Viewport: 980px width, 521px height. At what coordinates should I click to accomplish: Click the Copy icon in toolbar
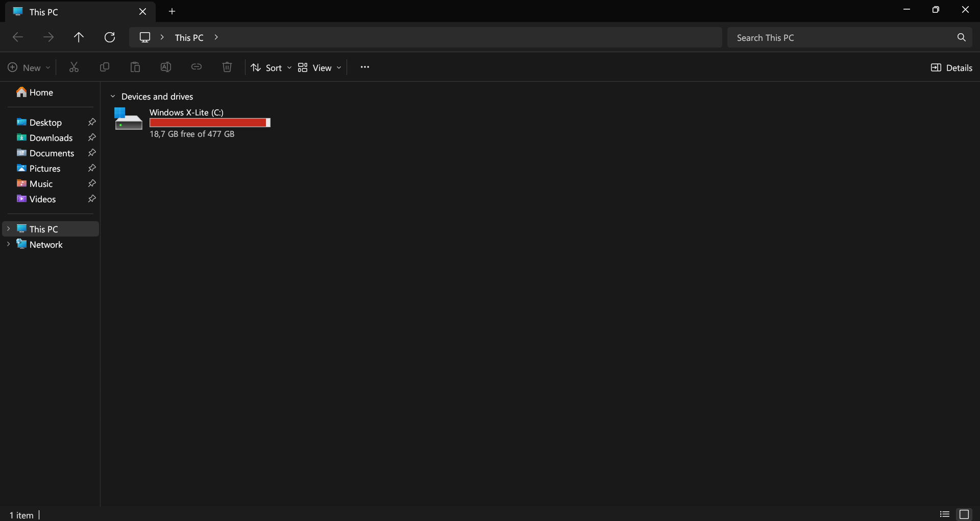[x=105, y=67]
